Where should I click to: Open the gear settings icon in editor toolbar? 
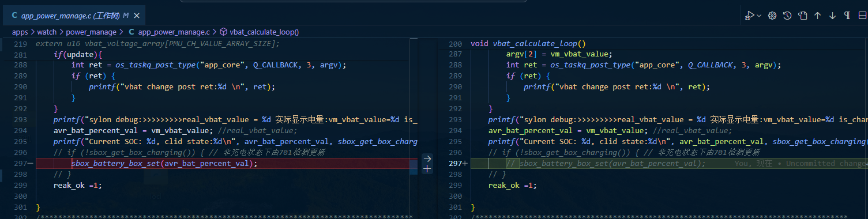(772, 16)
